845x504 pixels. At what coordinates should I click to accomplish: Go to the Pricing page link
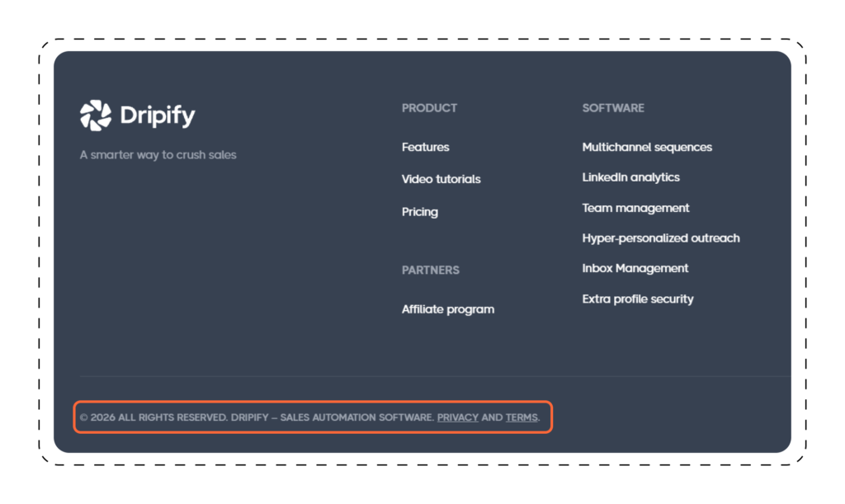coord(420,212)
